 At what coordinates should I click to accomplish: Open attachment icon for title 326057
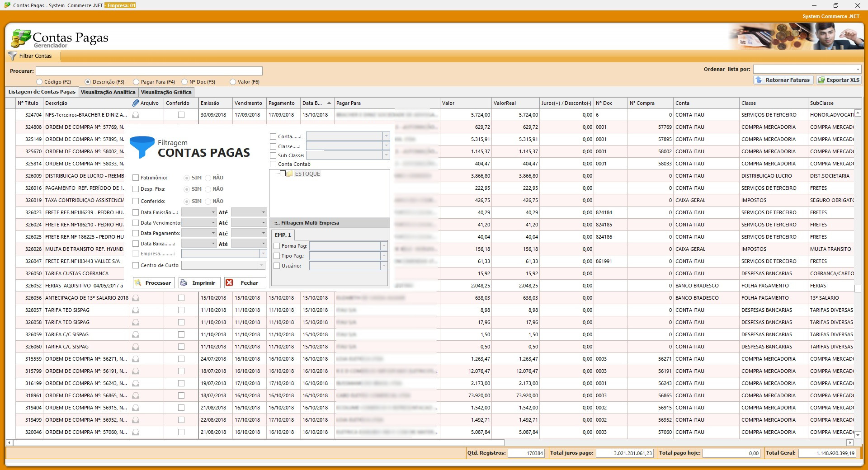point(136,310)
